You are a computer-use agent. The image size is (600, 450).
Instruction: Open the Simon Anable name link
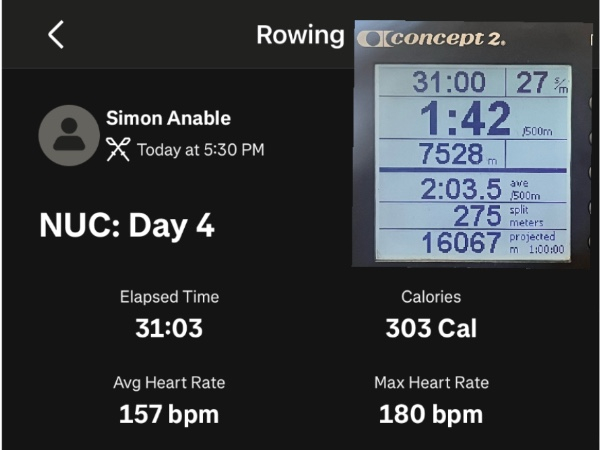click(168, 118)
